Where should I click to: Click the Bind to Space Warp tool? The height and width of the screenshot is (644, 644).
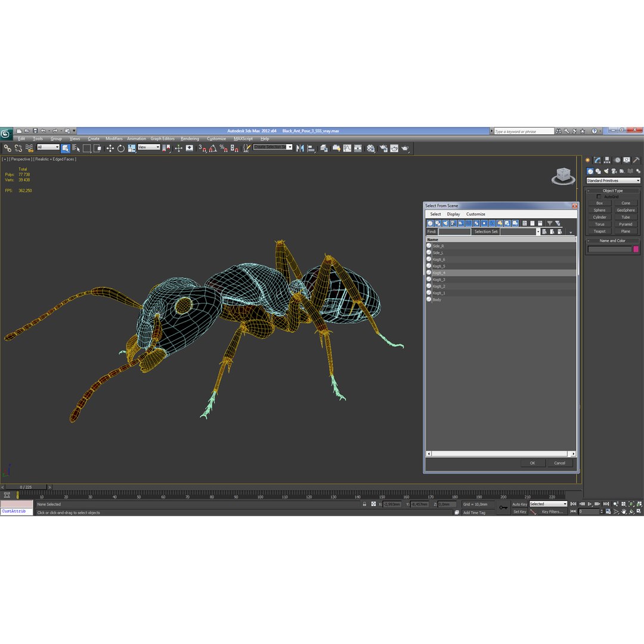29,148
